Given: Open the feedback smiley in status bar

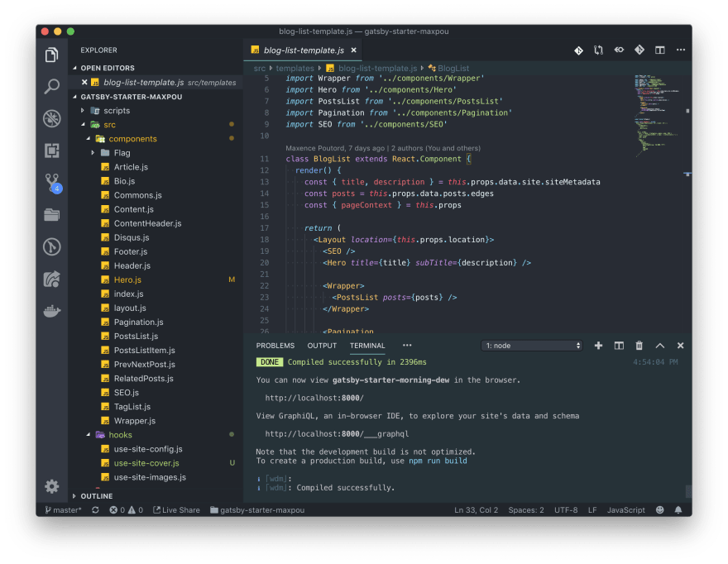Looking at the screenshot, I should [660, 509].
